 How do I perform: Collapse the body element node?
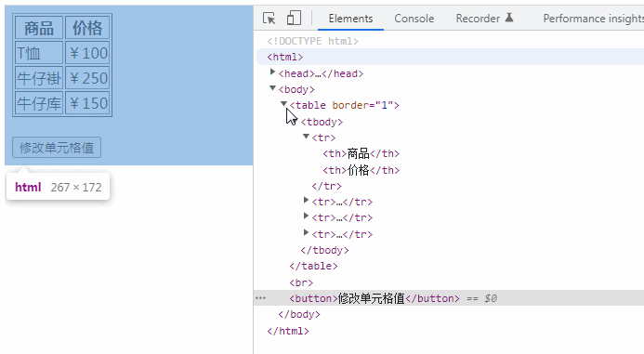[x=272, y=88]
